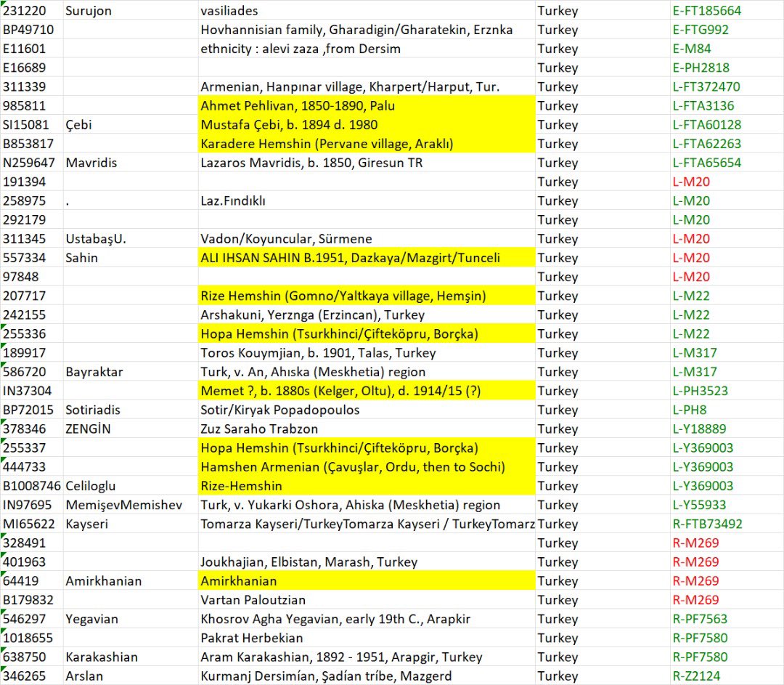784x685 pixels.
Task: Select surname cell 'UstabaşU.'
Action: click(x=131, y=239)
